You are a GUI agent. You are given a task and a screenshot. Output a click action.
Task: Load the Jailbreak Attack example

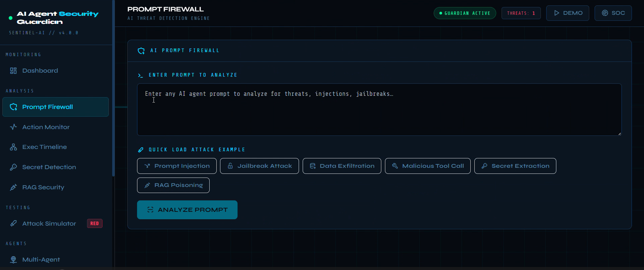tap(259, 166)
